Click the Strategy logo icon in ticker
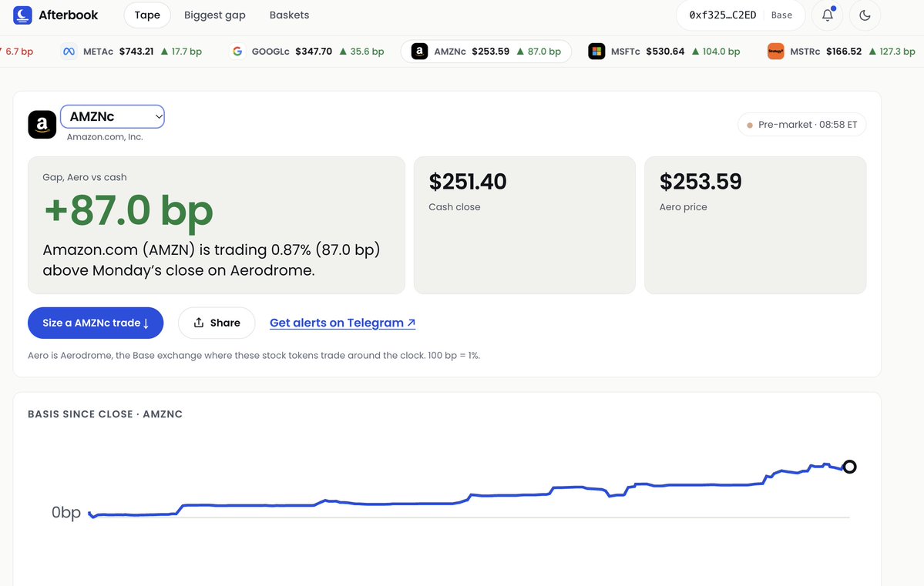The image size is (924, 586). click(x=775, y=52)
